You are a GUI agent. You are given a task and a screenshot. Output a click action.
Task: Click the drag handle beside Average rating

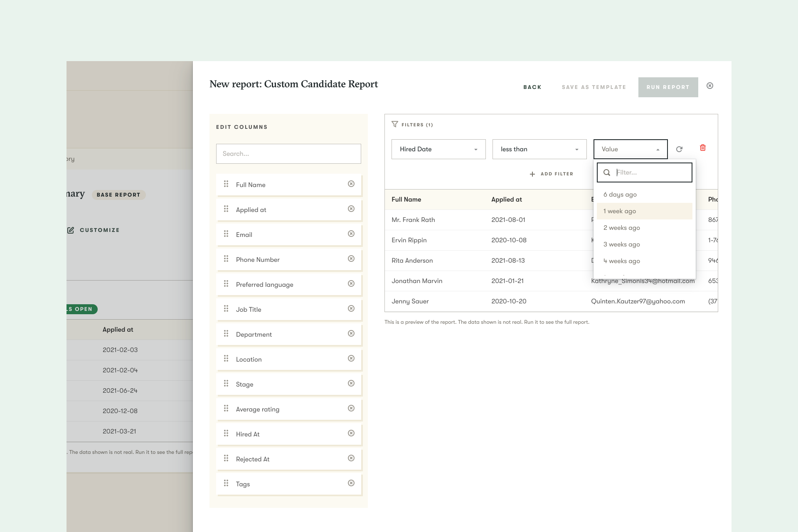coord(226,408)
